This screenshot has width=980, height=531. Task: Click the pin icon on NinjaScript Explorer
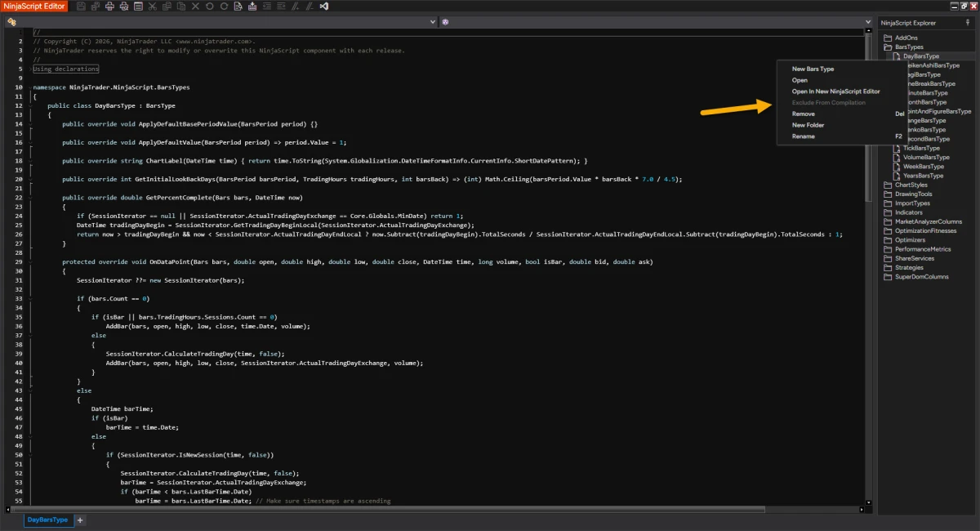968,22
